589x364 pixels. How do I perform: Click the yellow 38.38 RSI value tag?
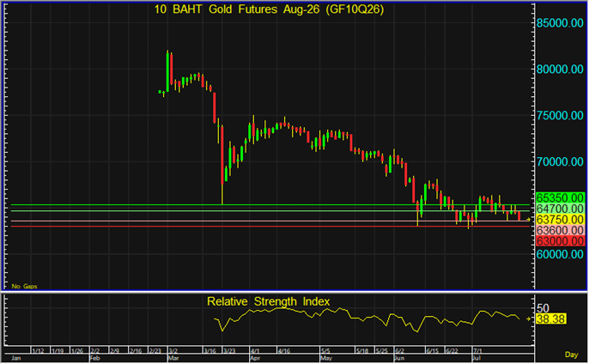pos(550,319)
